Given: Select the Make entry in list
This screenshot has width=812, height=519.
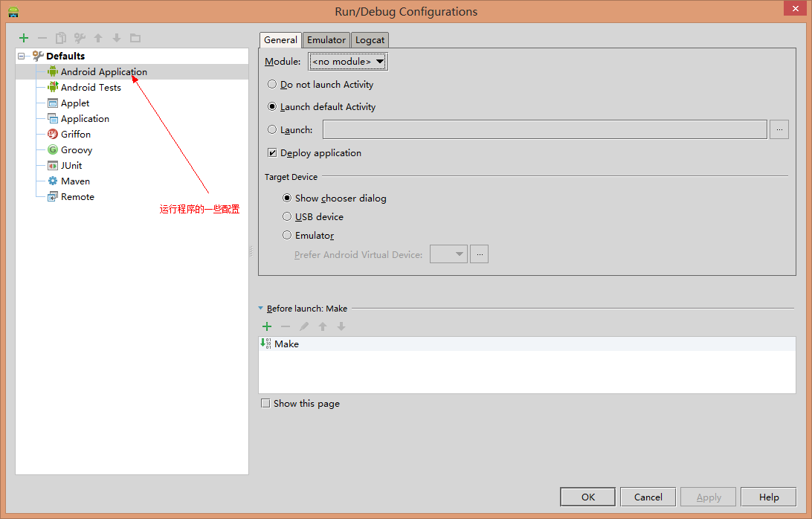Looking at the screenshot, I should coord(526,344).
